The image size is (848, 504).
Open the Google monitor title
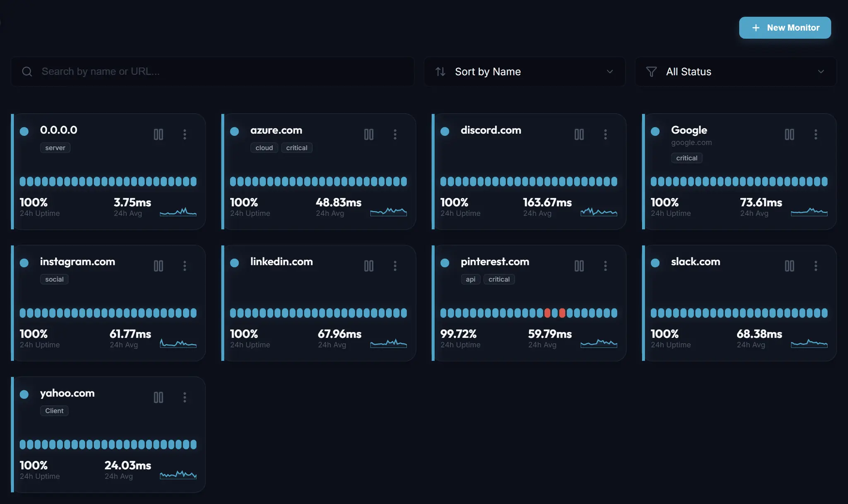[x=689, y=130]
